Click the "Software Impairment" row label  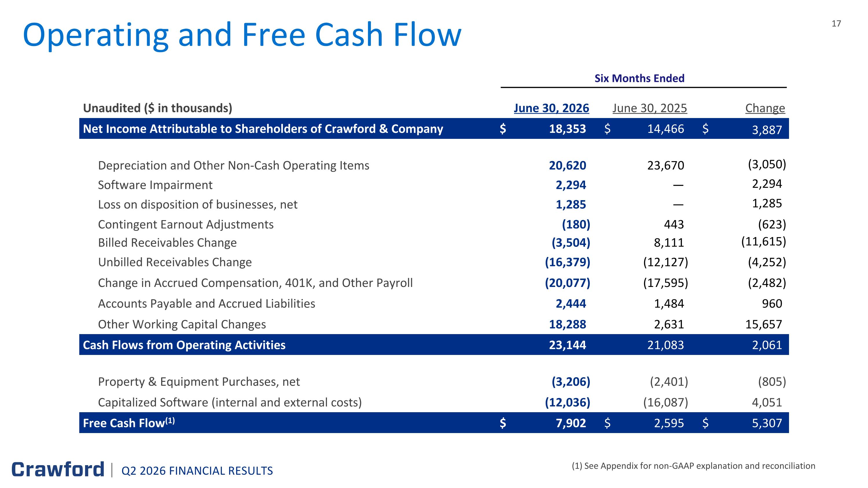(155, 185)
